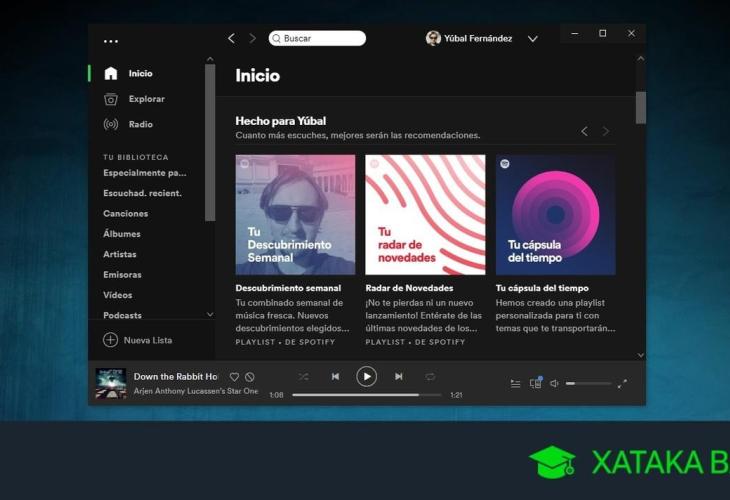Select Álbumes in the library
730x500 pixels.
122,234
